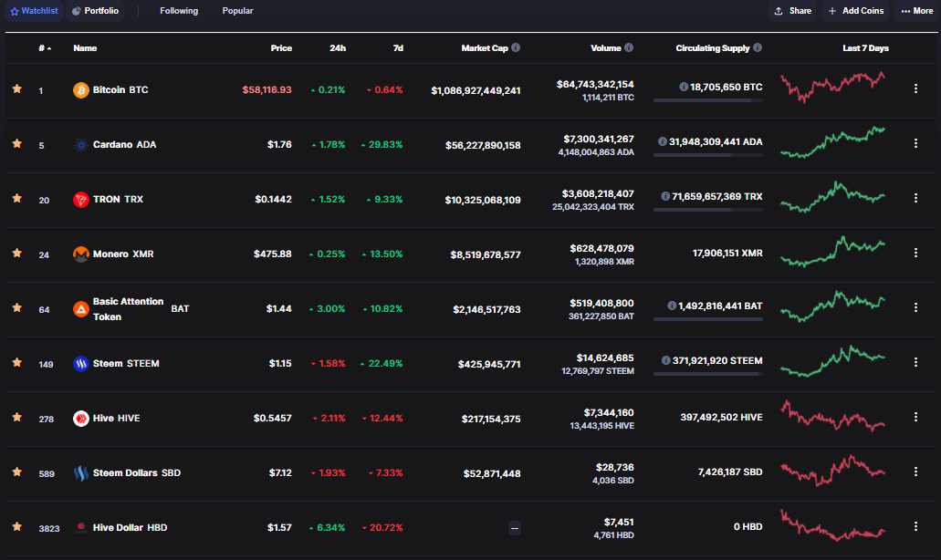Screen dimensions: 941x560
Task: Click the Share button
Action: (x=792, y=11)
